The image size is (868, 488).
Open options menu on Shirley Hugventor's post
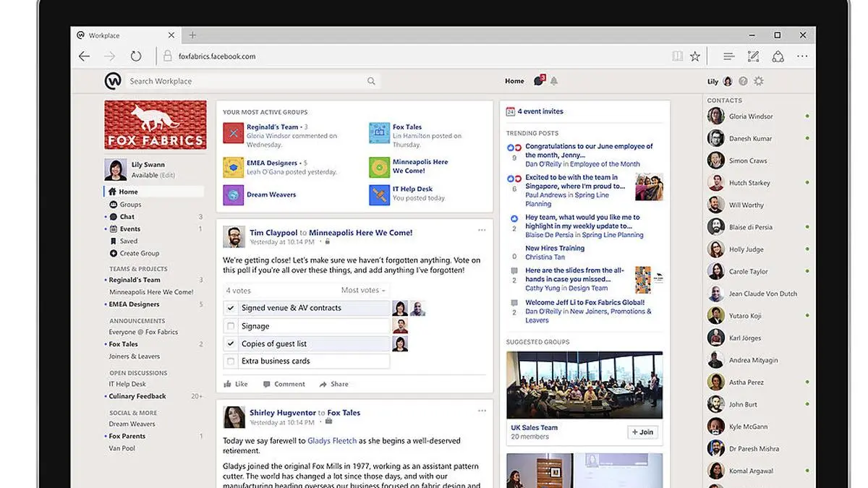(x=482, y=410)
